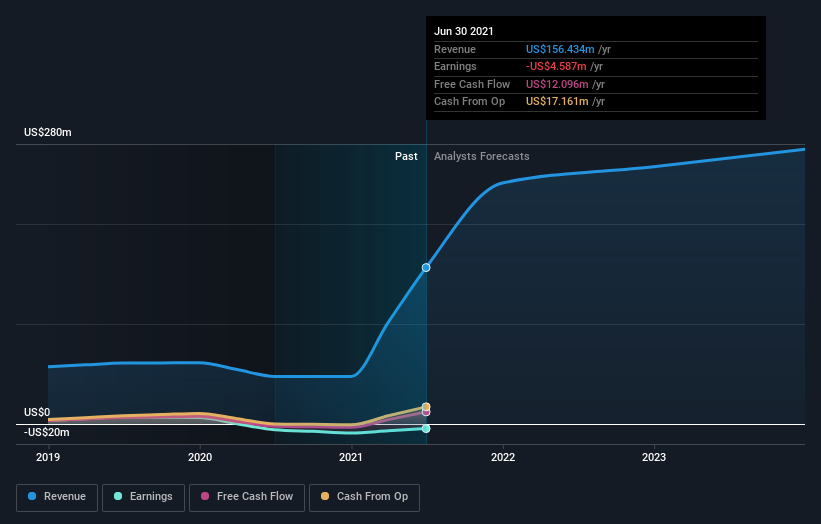Toggle the Revenue legend series
The image size is (821, 524).
click(x=57, y=497)
